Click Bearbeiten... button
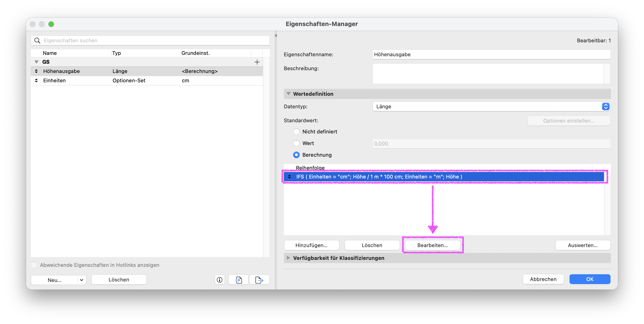This screenshot has width=644, height=324. [433, 245]
